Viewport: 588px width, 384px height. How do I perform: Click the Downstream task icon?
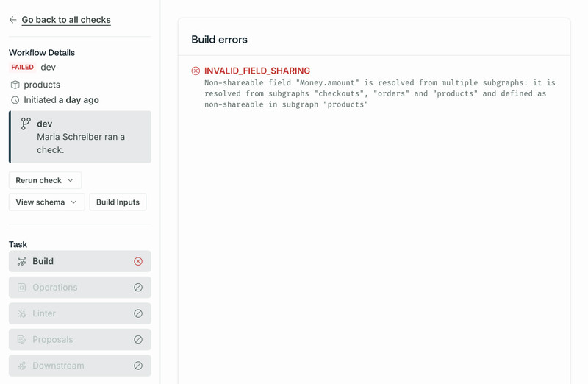tap(22, 366)
